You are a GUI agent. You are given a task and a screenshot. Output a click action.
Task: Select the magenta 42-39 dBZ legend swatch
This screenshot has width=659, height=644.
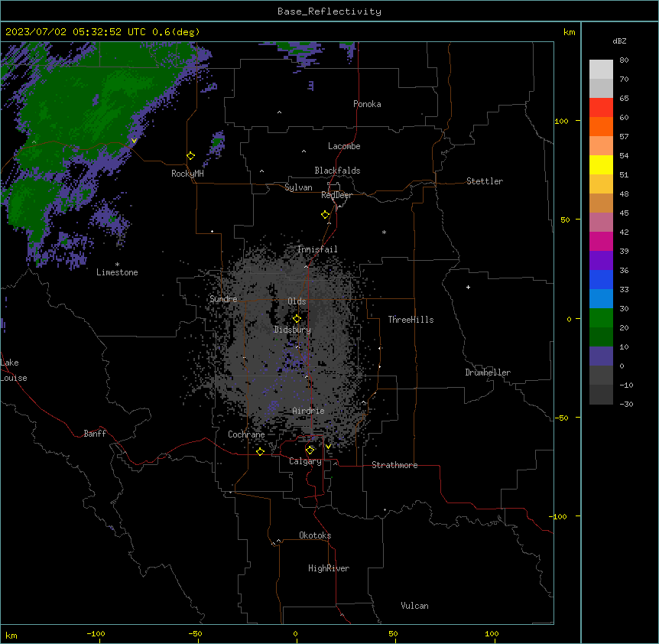[601, 241]
